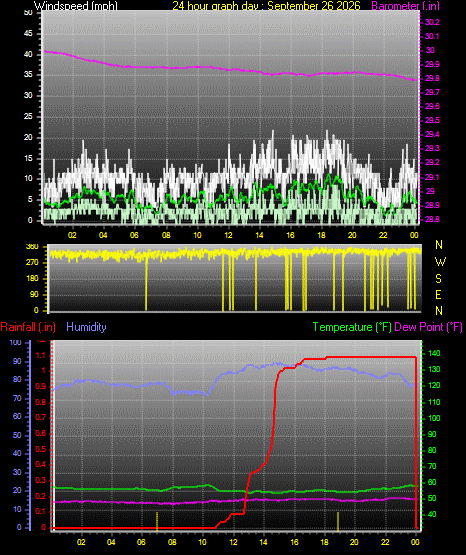
Task: Click the 29.1 barometer axis value
Action: (432, 177)
